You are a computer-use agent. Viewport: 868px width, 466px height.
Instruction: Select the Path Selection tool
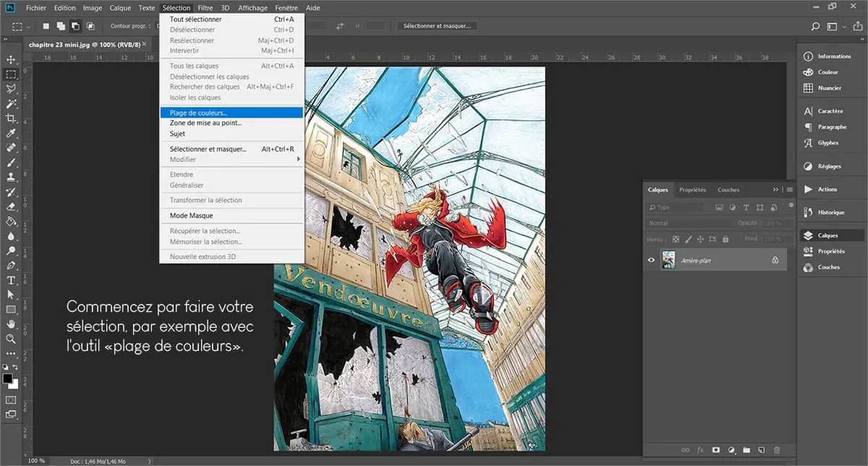(11, 295)
